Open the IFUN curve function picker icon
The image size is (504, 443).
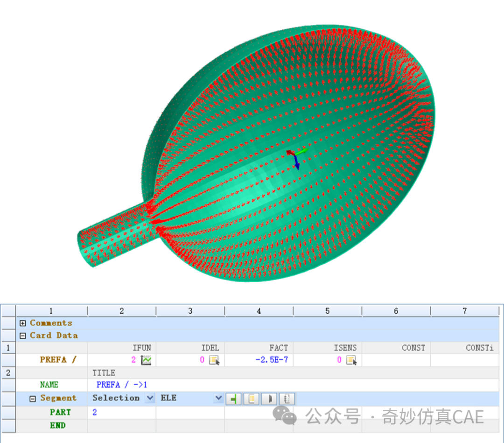pos(146,360)
